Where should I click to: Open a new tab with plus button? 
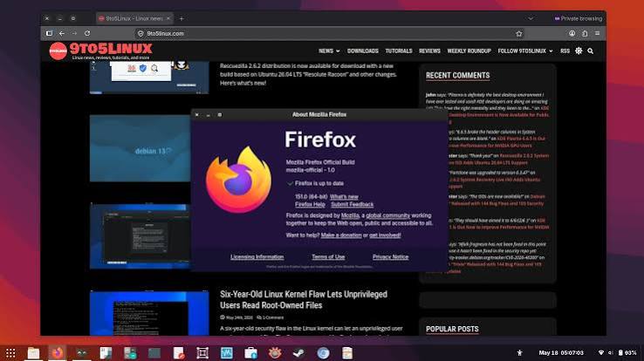click(x=182, y=18)
